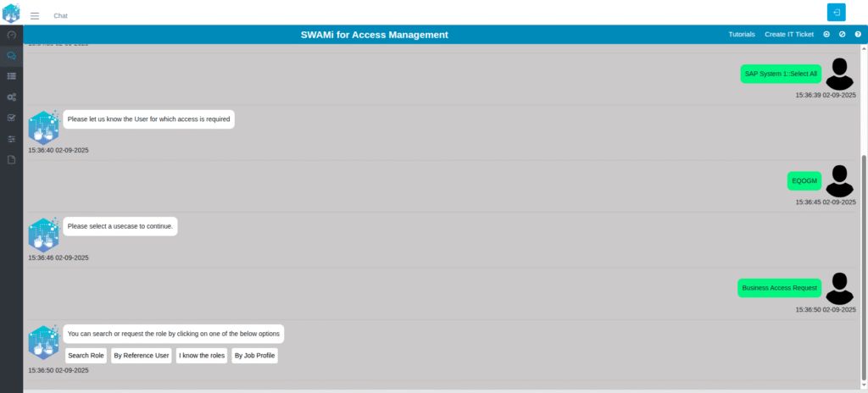Open the list view sidebar icon
Viewport: 868px width, 393px height.
coord(11,76)
